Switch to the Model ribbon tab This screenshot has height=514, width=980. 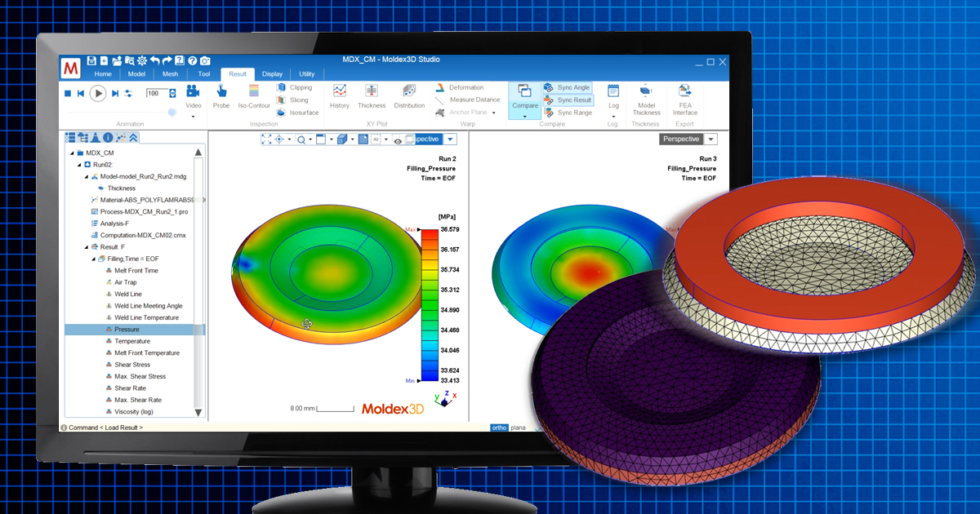coord(136,74)
